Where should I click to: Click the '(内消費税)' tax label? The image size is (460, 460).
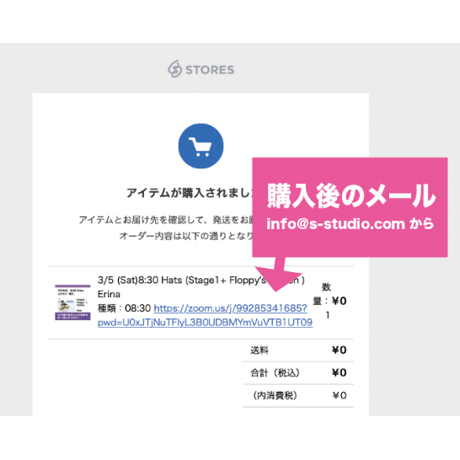[x=275, y=395]
